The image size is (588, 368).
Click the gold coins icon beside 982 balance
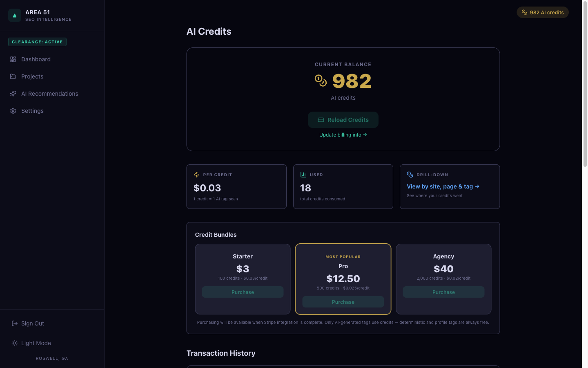(x=321, y=81)
